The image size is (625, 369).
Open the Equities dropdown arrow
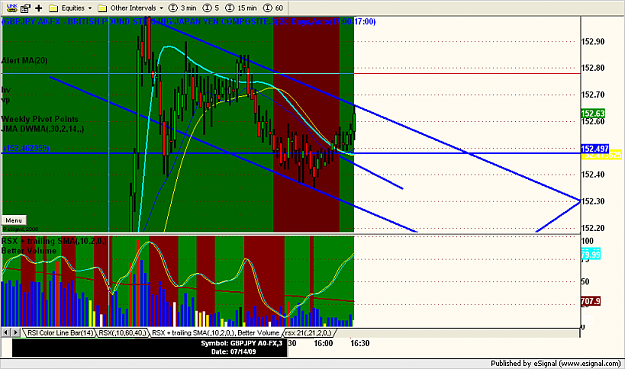[x=90, y=8]
